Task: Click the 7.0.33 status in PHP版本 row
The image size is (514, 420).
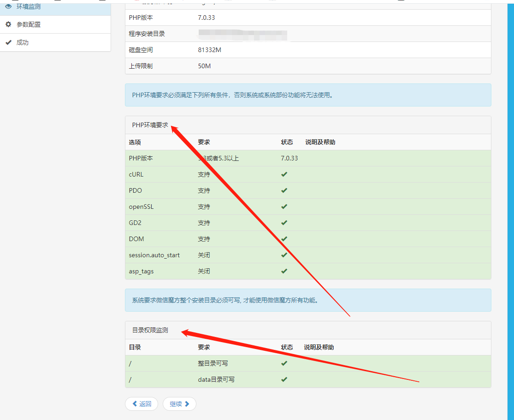Action: pos(289,158)
